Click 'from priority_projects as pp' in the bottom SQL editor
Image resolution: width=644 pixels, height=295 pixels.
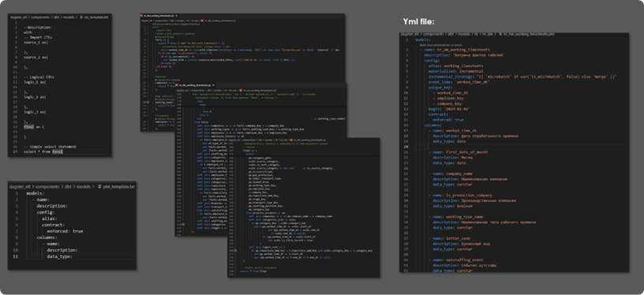(x=265, y=213)
